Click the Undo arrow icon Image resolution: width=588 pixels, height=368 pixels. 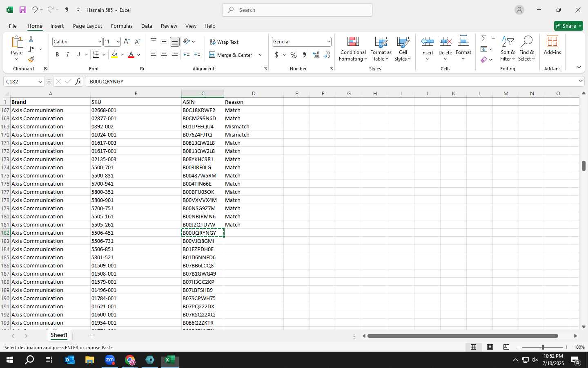point(35,10)
